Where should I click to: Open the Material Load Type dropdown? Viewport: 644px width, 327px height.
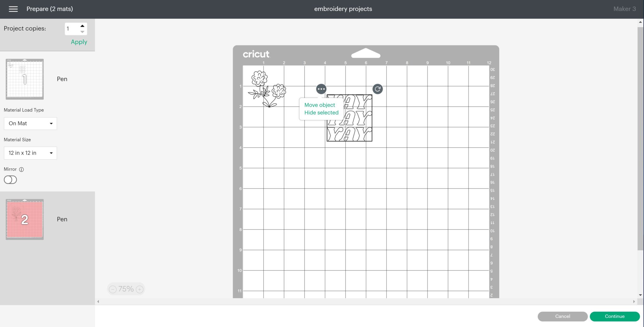tap(30, 123)
